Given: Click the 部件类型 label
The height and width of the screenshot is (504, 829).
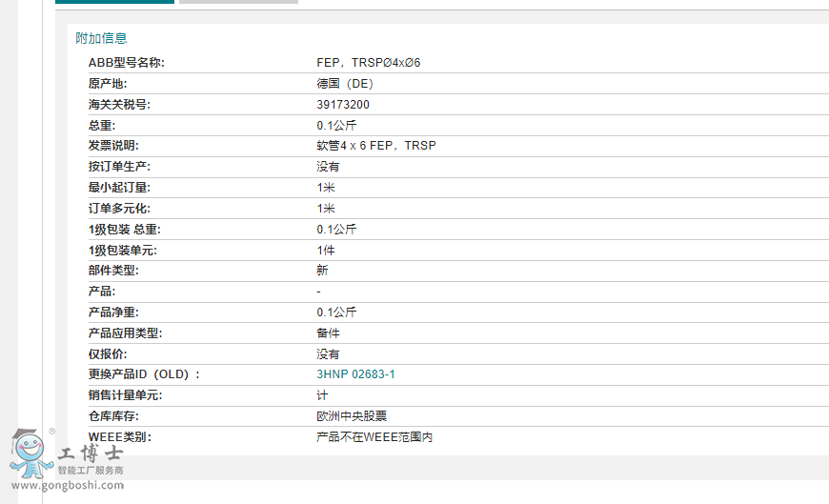Looking at the screenshot, I should 113,271.
